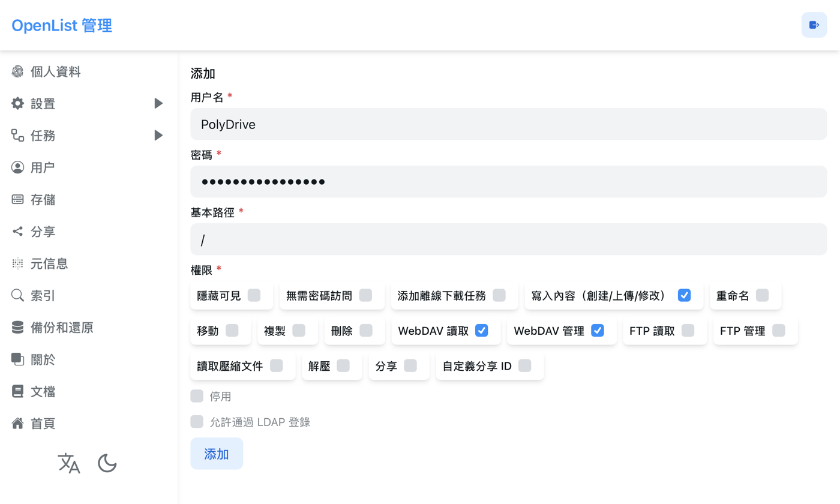The image size is (840, 504).
Task: Expand the 設置 submenu arrow
Action: [x=158, y=104]
